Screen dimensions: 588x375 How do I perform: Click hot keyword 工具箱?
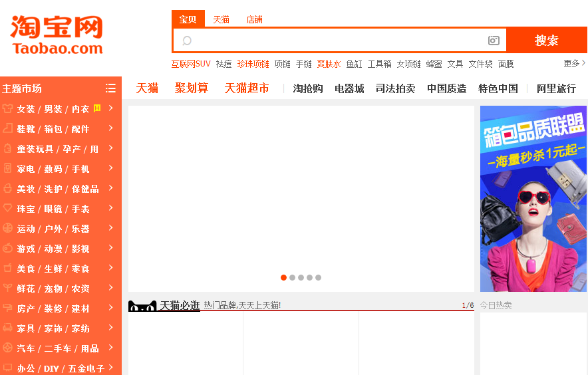[380, 64]
